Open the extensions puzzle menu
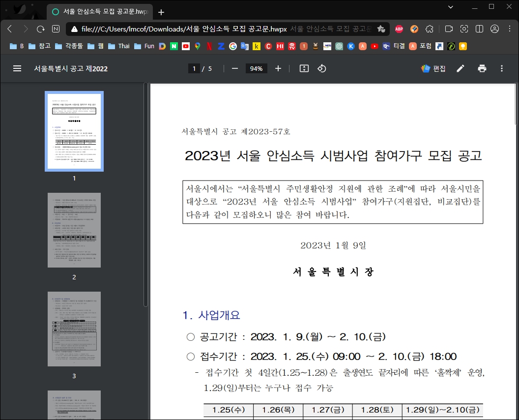519x420 pixels. pos(429,29)
